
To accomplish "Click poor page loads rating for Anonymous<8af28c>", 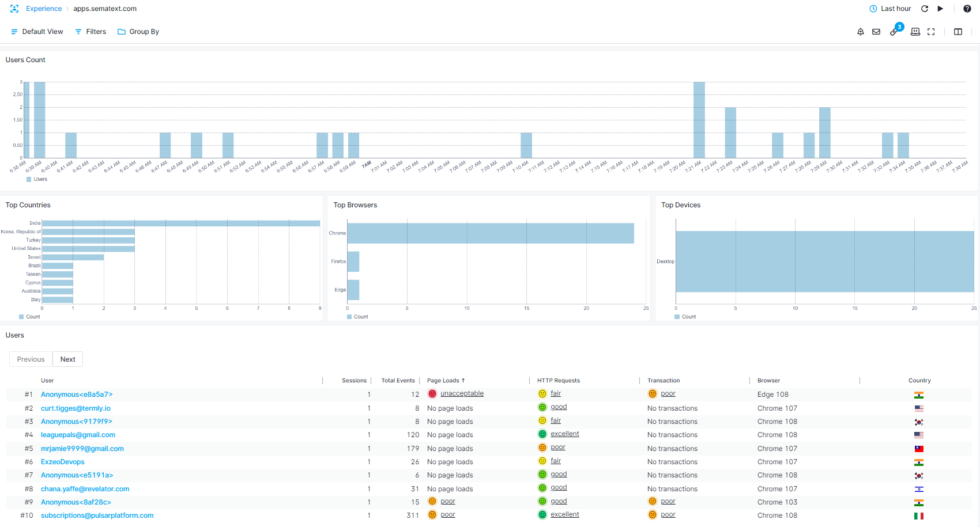I will [448, 501].
